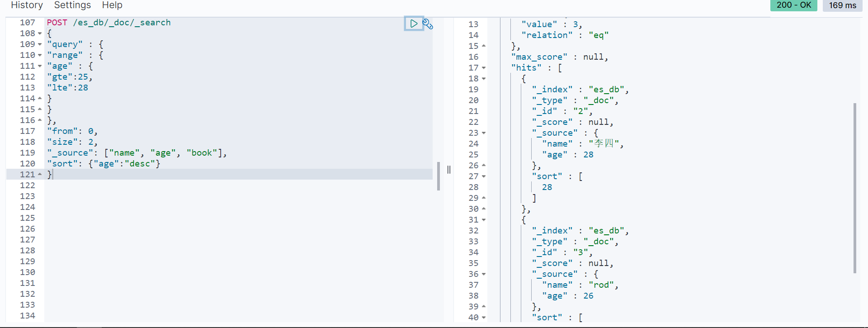Click "_type" : "_doc" on output line 33
Viewport: 868px width, 328px height.
coord(575,242)
